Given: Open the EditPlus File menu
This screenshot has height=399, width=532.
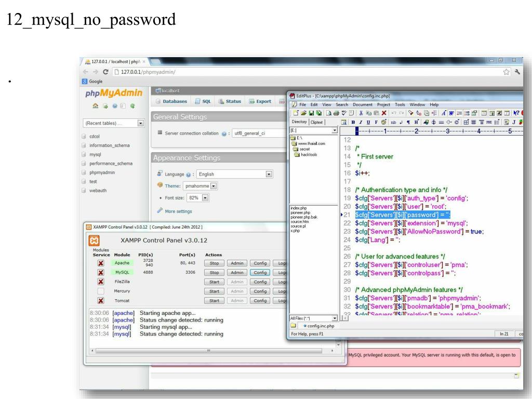Looking at the screenshot, I should click(303, 105).
